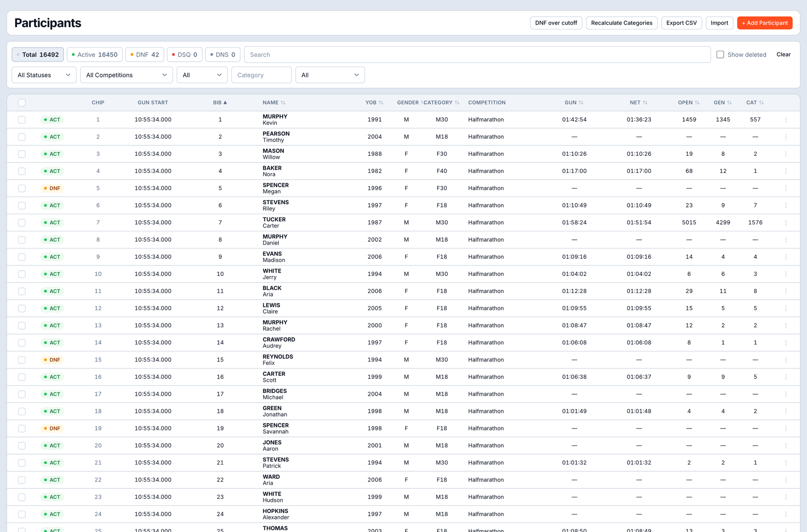807x532 pixels.
Task: Filter by DNS 0 participants
Action: pos(223,55)
